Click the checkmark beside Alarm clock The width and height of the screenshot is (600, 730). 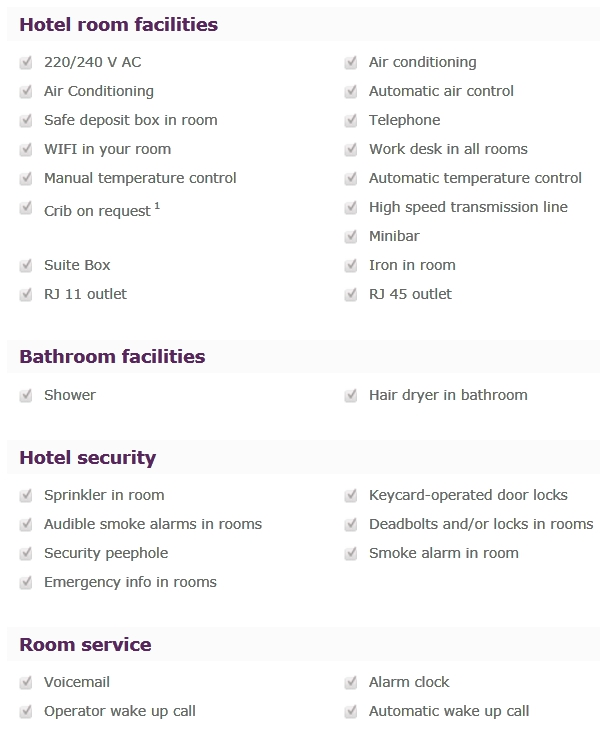351,683
